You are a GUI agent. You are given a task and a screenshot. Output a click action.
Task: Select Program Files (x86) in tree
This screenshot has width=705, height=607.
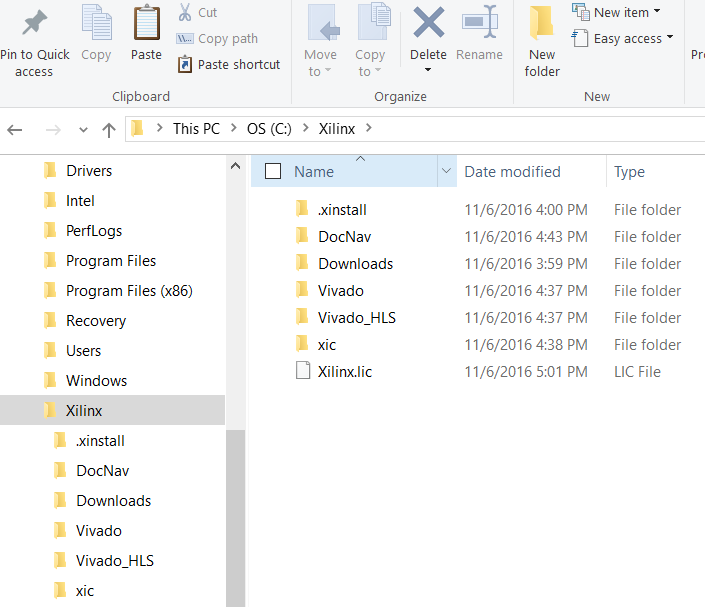tap(129, 291)
